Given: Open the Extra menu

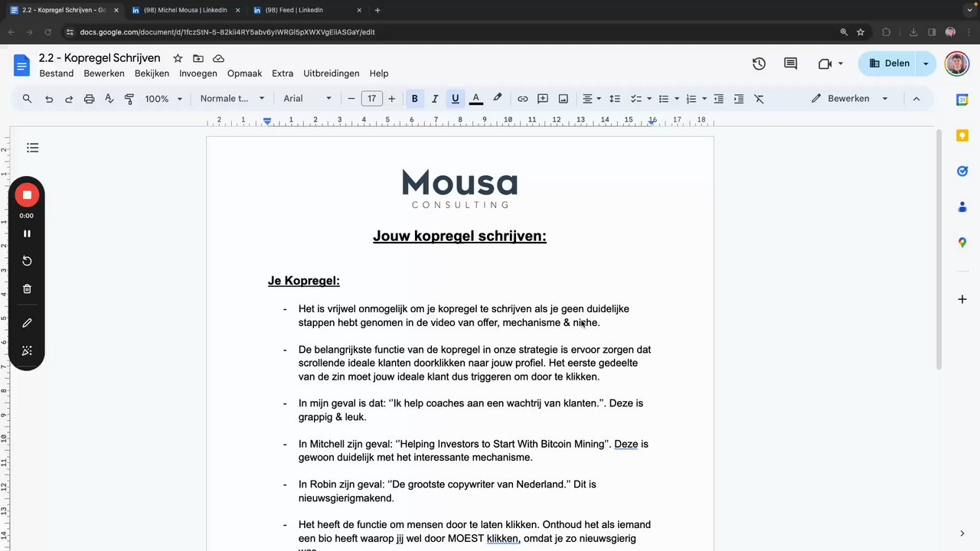Looking at the screenshot, I should (x=283, y=73).
